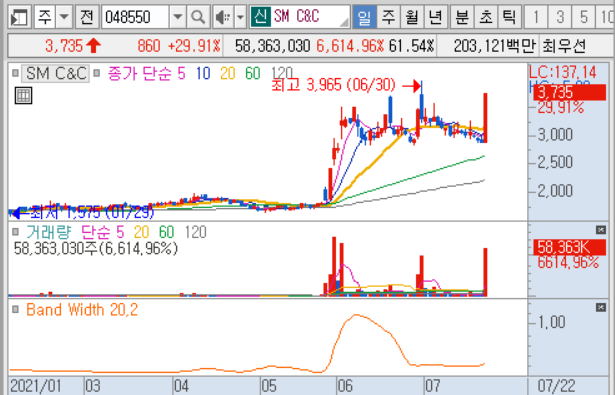Screen dimensions: 615x395
Task: Select the 틱 tick chart tab
Action: point(509,17)
